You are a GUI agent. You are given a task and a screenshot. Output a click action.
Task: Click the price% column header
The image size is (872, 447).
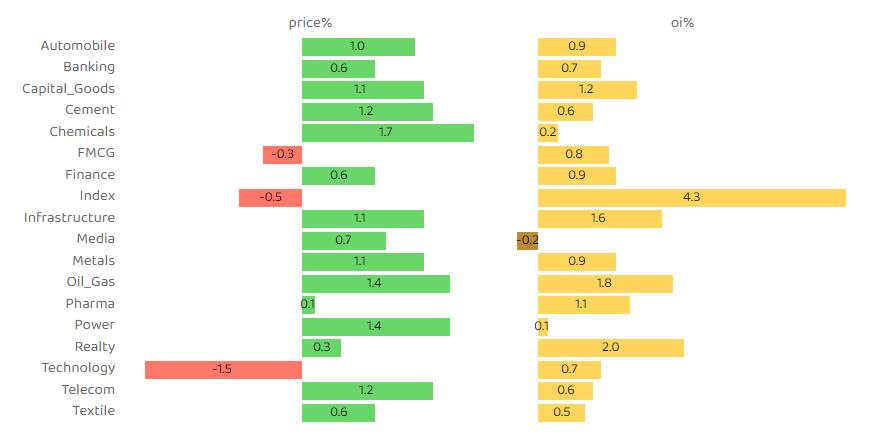pos(310,22)
